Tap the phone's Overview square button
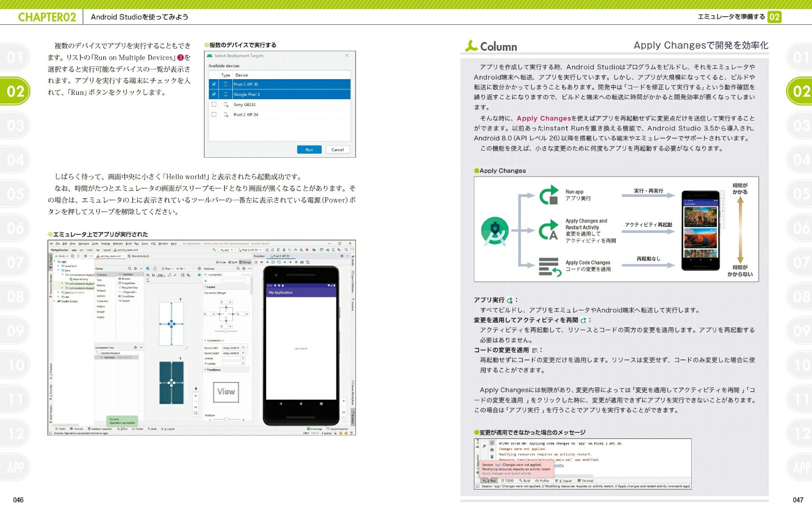Viewport: 812px width, 517px height. click(x=321, y=404)
